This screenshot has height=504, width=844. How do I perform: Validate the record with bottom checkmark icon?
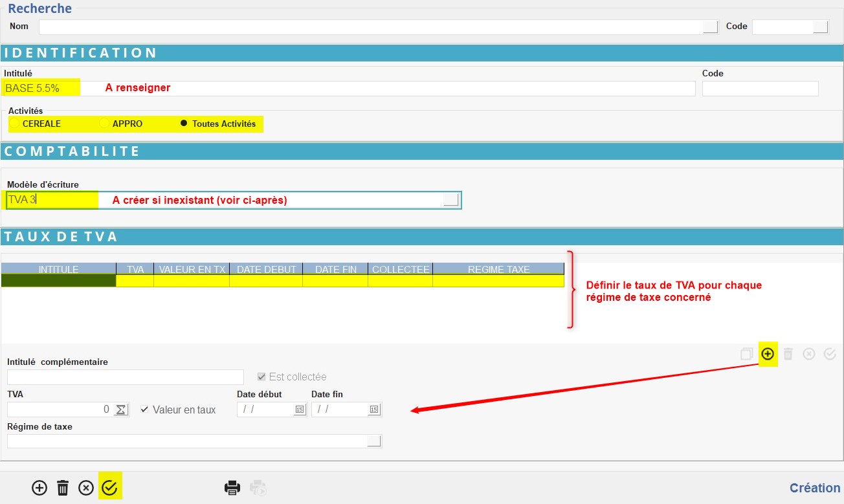(109, 488)
